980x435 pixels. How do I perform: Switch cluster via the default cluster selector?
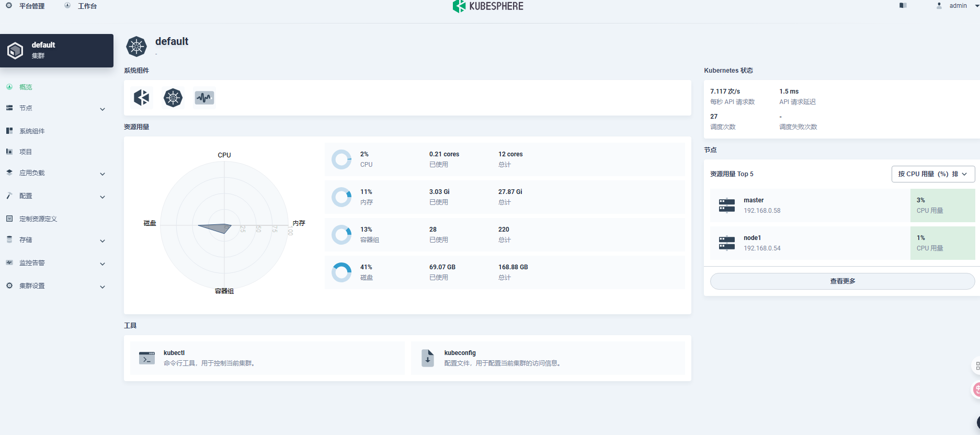pos(56,51)
